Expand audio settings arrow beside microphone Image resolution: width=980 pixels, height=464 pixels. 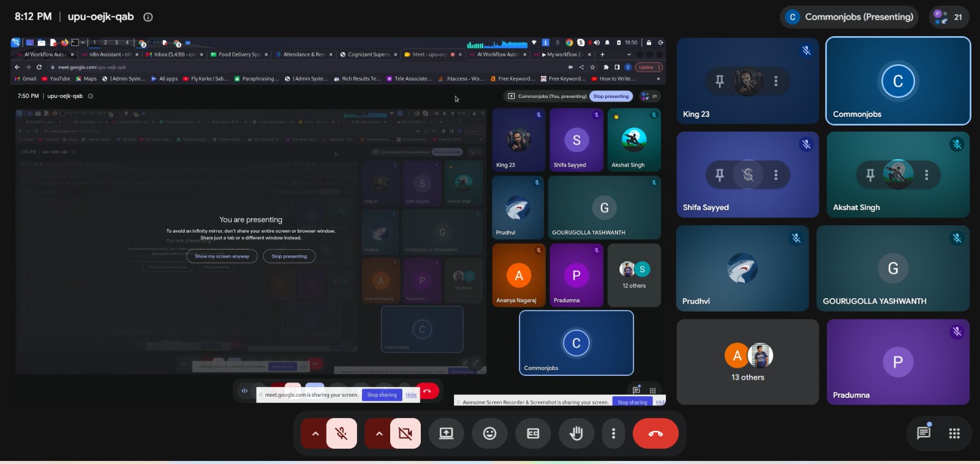pos(315,433)
